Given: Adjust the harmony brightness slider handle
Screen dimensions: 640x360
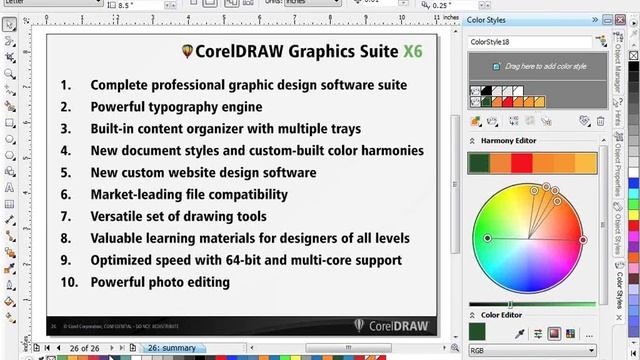Looking at the screenshot, I should (510, 304).
